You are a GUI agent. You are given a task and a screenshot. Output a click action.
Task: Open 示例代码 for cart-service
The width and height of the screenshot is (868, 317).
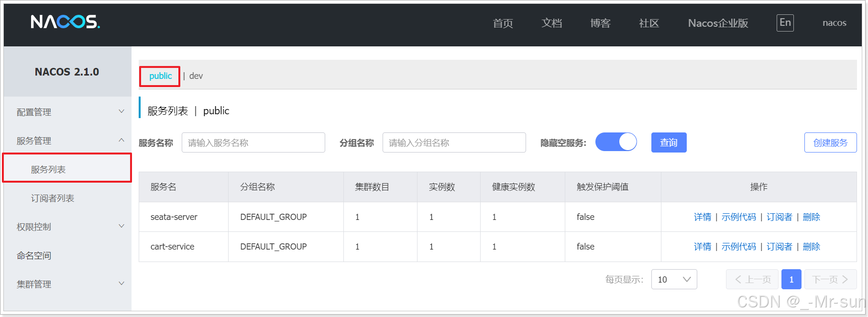[x=739, y=247]
